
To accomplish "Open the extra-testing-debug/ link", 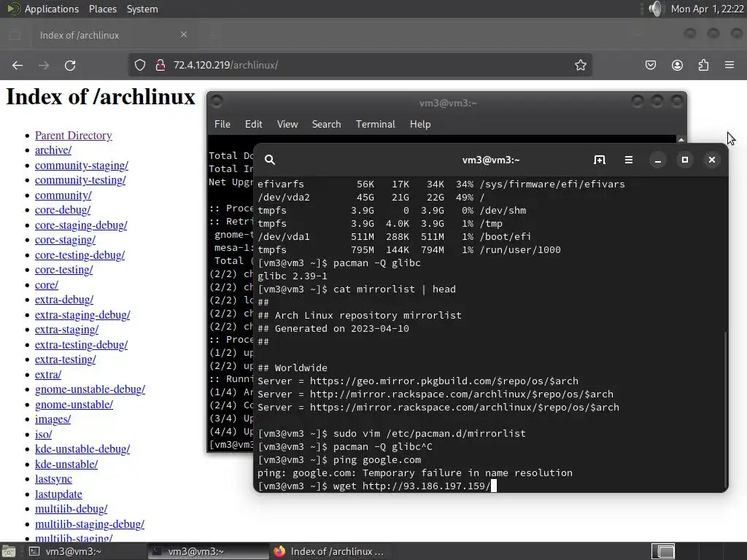I will (x=81, y=345).
